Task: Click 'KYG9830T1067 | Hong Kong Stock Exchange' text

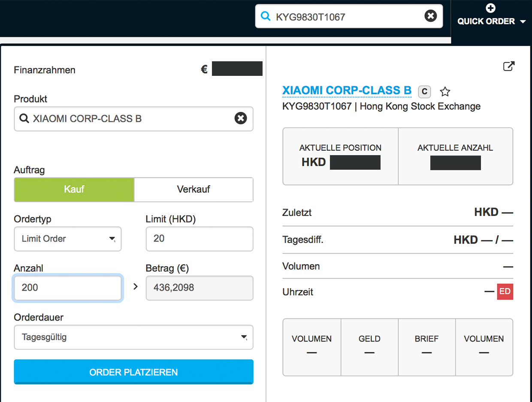Action: click(x=381, y=106)
